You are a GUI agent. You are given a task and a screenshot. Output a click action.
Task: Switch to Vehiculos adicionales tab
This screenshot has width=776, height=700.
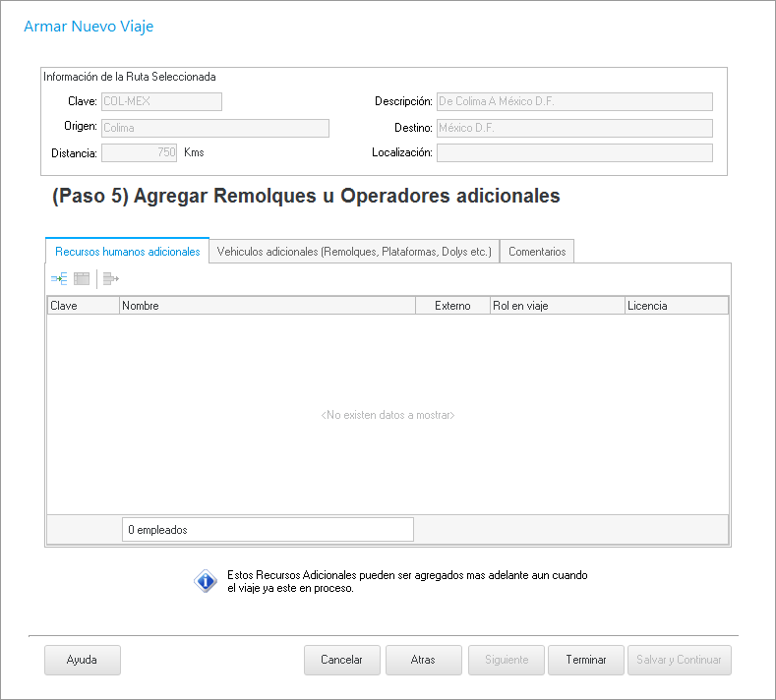[354, 252]
